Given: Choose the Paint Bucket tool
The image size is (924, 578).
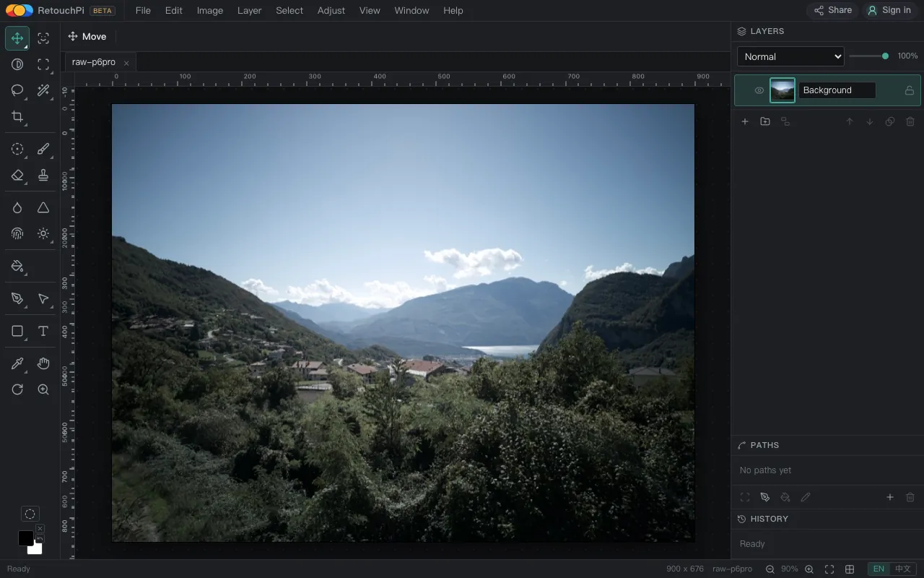Looking at the screenshot, I should [x=17, y=266].
